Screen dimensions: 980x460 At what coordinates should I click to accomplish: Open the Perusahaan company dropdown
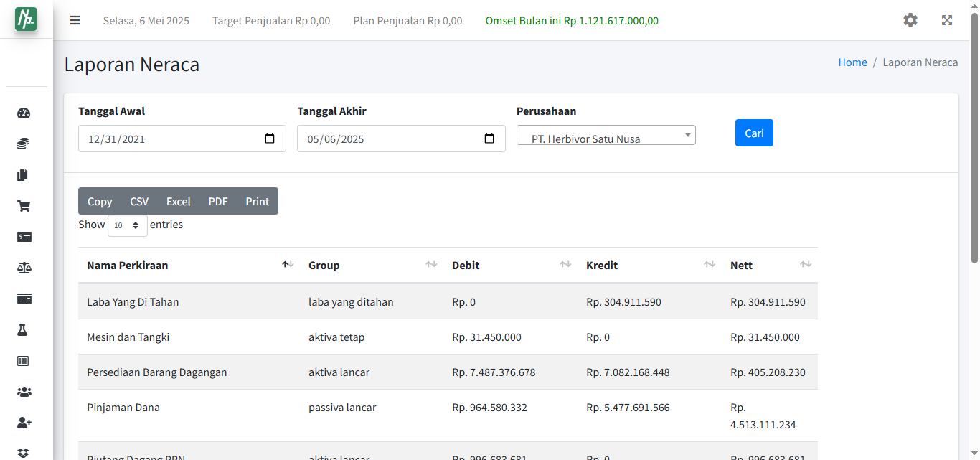tap(606, 136)
